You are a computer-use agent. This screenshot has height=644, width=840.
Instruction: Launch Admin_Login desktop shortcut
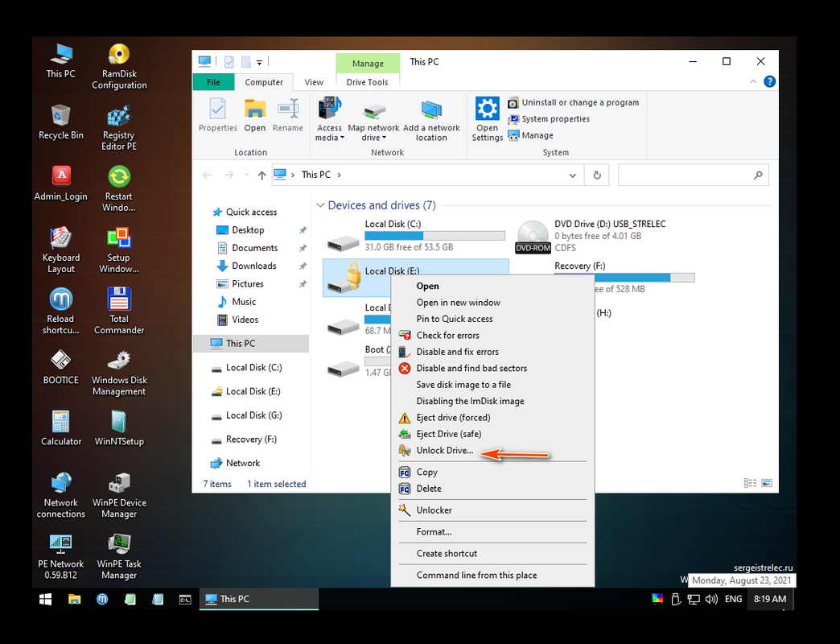point(60,184)
